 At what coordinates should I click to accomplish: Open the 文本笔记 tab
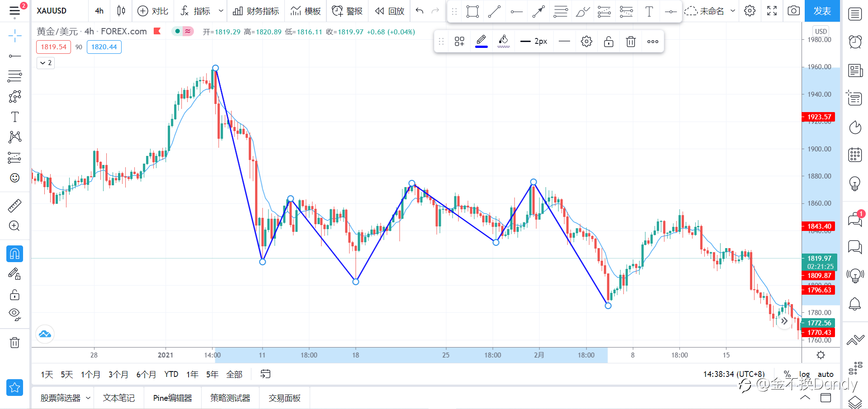point(119,398)
